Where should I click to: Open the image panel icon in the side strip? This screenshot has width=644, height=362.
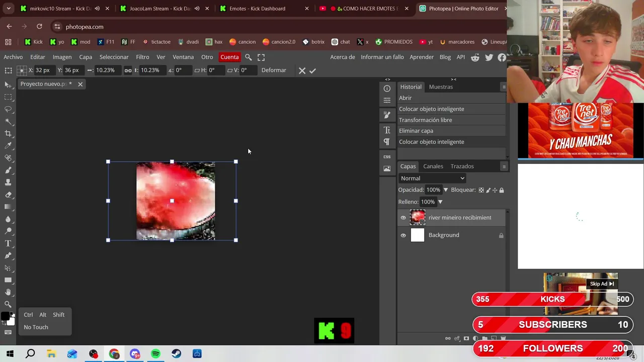387,168
